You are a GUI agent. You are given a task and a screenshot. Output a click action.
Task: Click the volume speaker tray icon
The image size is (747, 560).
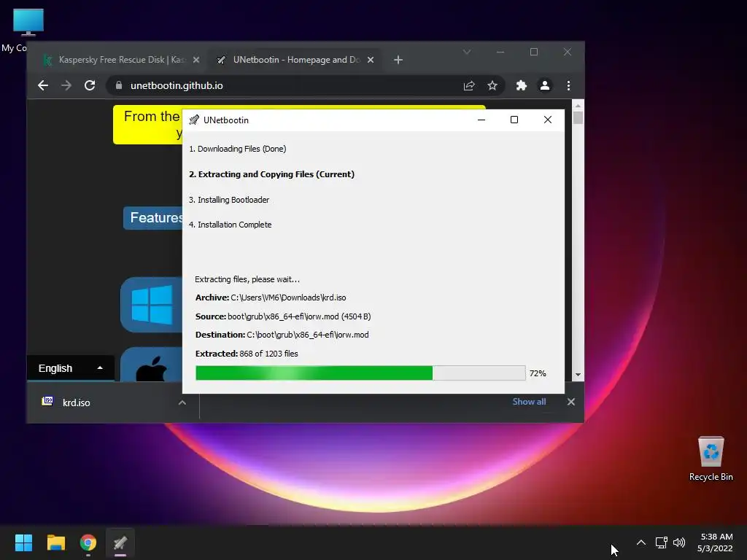tap(679, 542)
